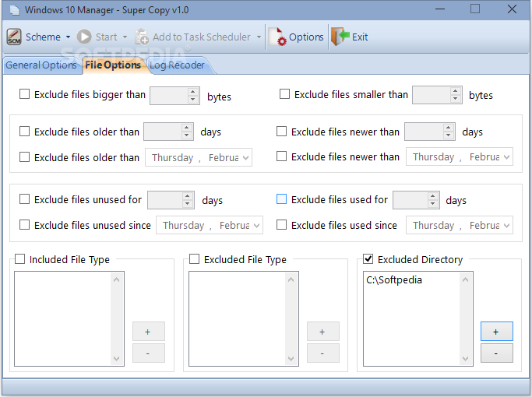
Task: Enable Exclude files smaller than checkbox
Action: (284, 94)
